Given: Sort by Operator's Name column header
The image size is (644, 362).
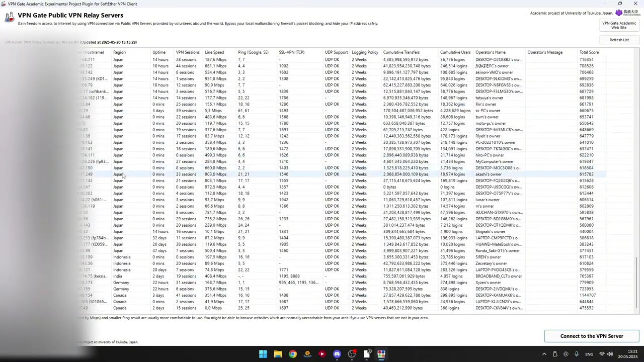Looking at the screenshot, I should point(500,52).
